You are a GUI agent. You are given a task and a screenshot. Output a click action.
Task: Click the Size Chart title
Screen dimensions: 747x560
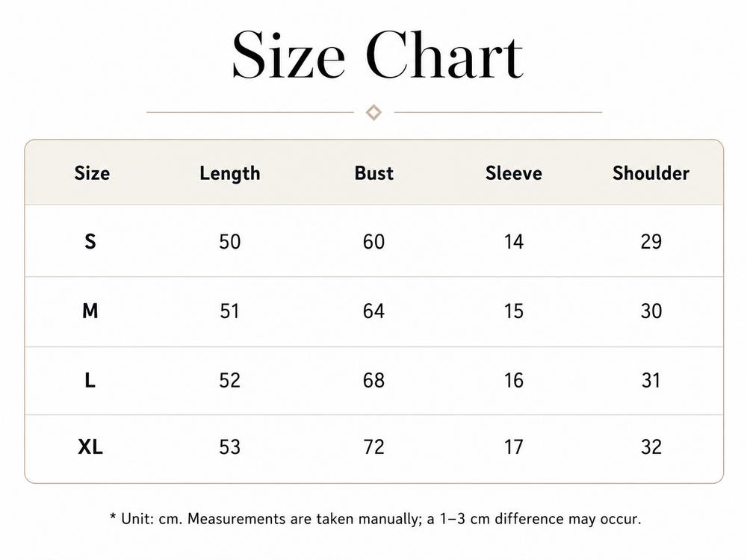pos(377,55)
